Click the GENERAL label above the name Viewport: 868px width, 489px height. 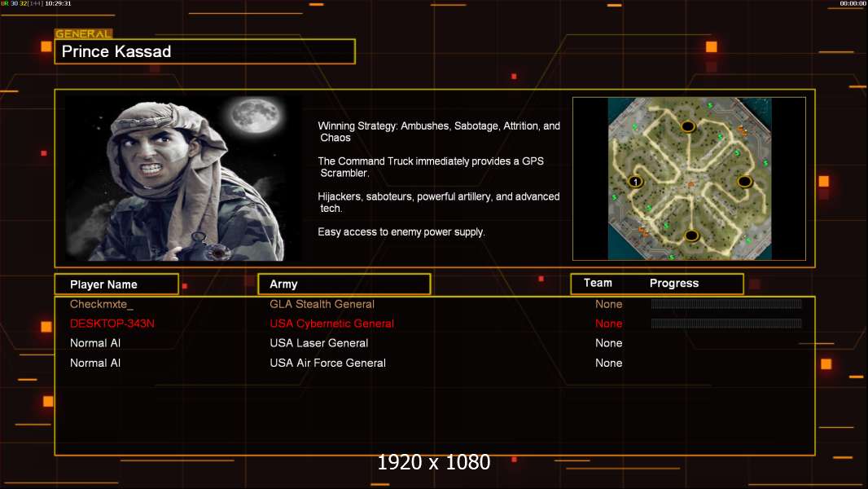(x=83, y=33)
